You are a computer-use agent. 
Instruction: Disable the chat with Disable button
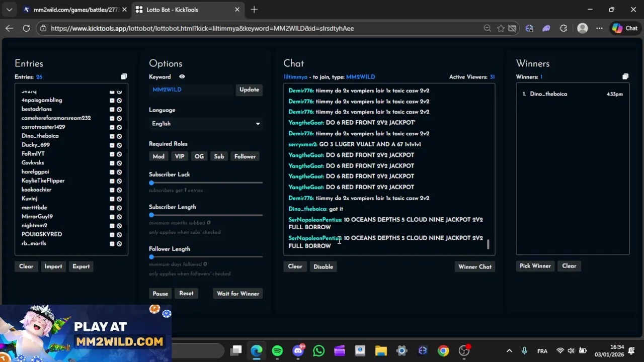(x=324, y=266)
